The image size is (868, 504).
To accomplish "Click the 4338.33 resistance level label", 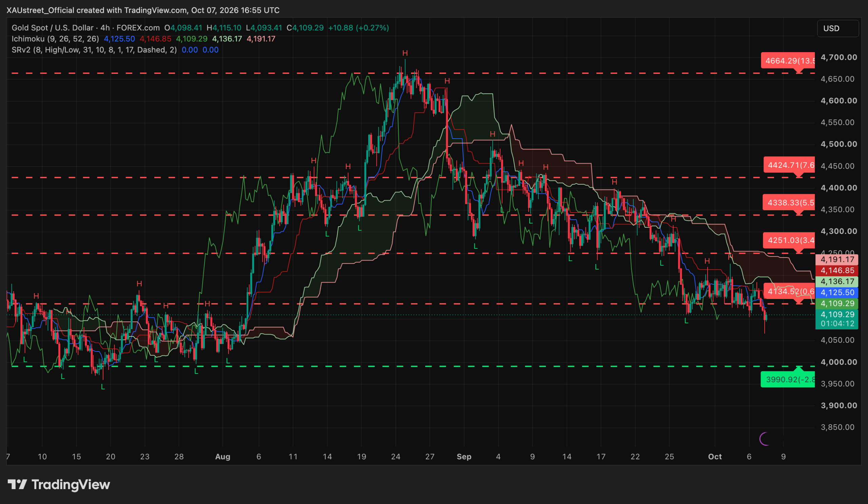I will 789,203.
